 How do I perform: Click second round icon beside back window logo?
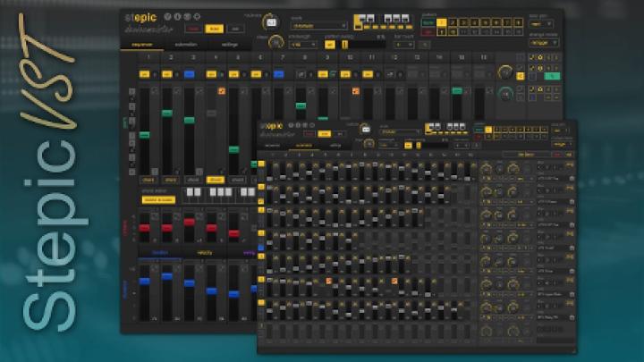point(177,17)
